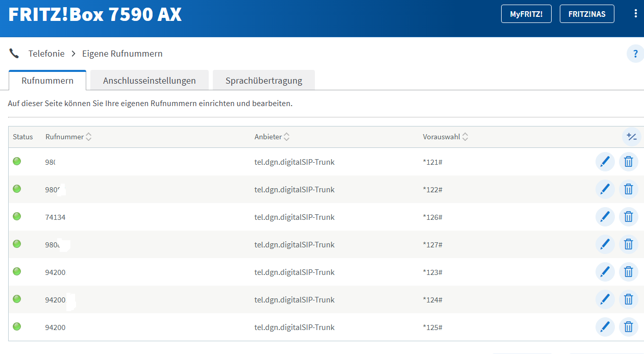This screenshot has height=354, width=644.
Task: Edit the number with Vorauswahl *123#
Action: point(605,272)
